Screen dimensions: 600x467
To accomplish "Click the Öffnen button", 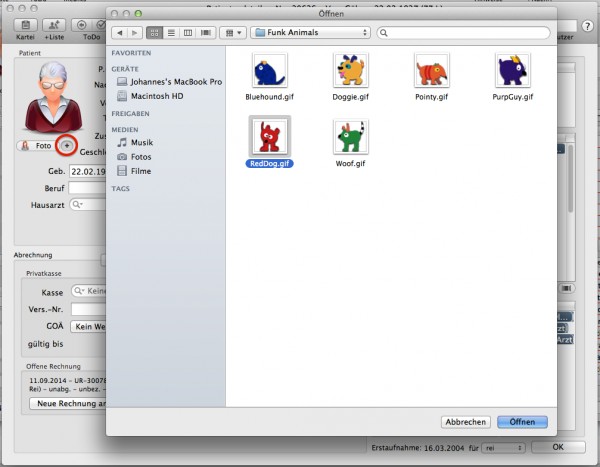I will 522,422.
